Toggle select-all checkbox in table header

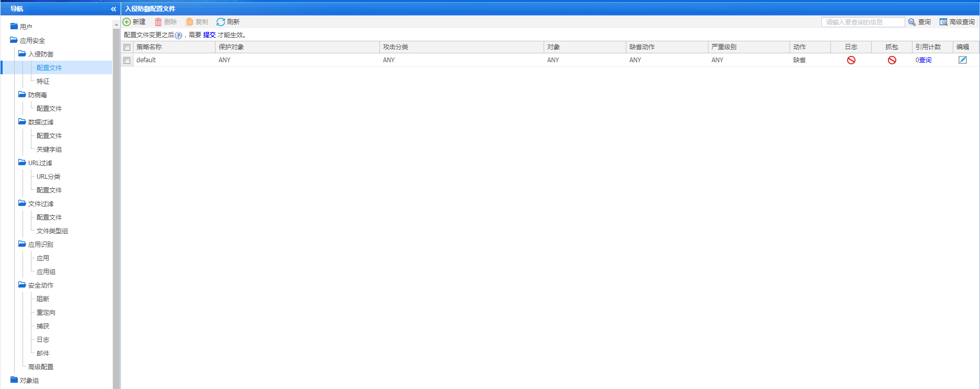coord(127,47)
